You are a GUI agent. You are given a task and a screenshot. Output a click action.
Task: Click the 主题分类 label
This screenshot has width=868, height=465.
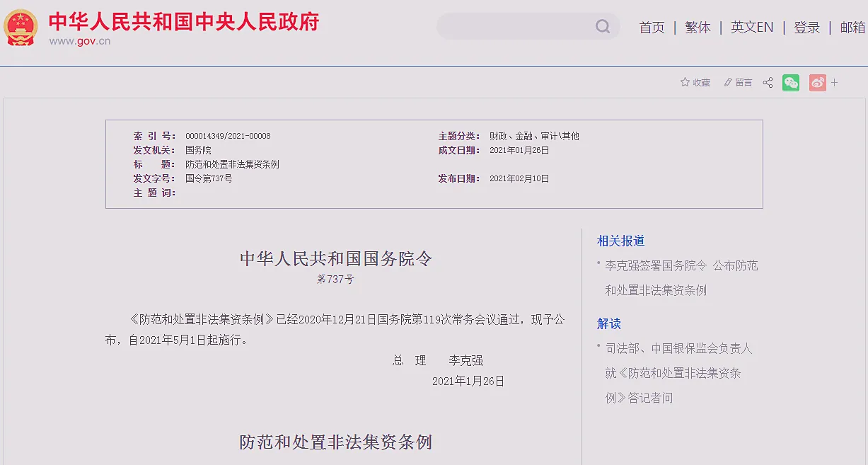point(459,136)
